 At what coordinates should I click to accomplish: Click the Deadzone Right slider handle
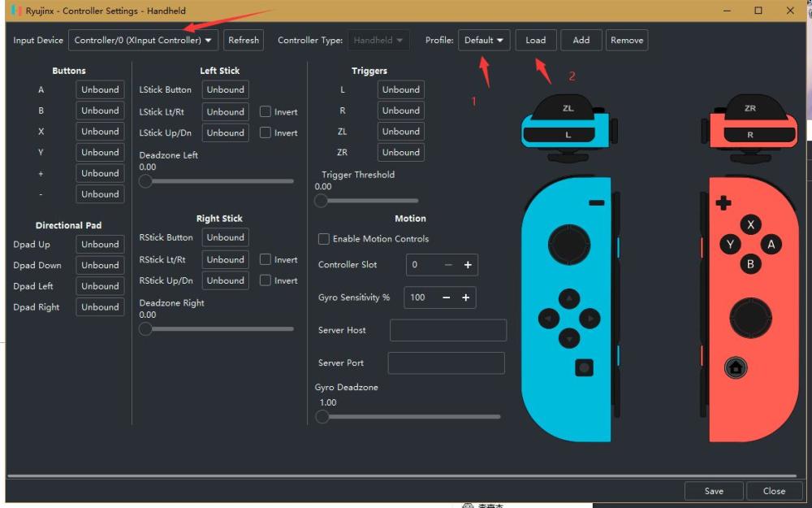pos(145,328)
